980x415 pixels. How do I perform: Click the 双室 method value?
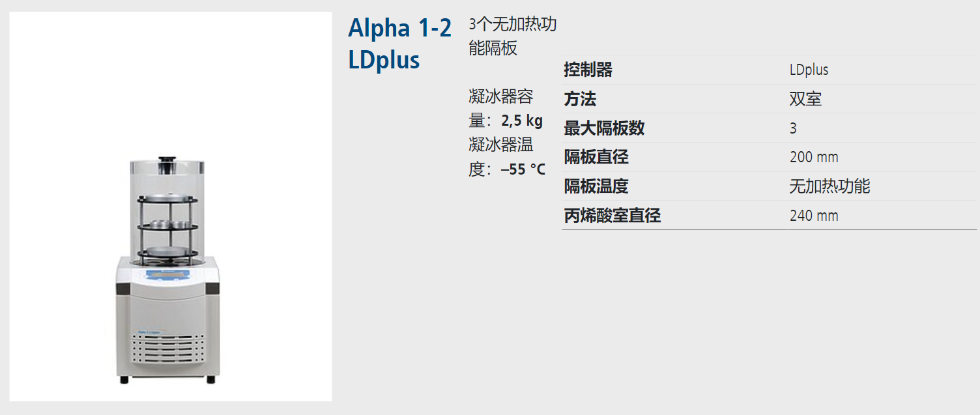(805, 100)
